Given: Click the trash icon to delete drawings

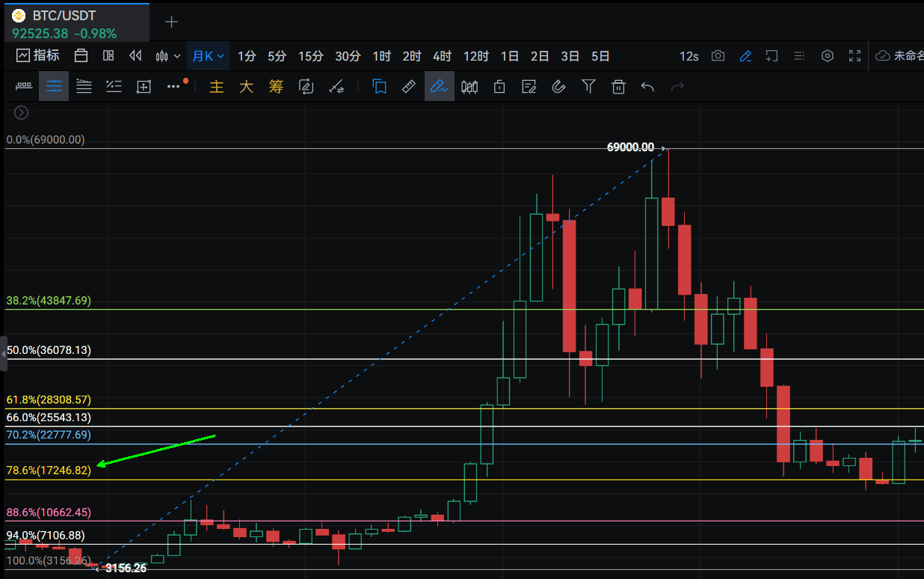Looking at the screenshot, I should (x=618, y=87).
